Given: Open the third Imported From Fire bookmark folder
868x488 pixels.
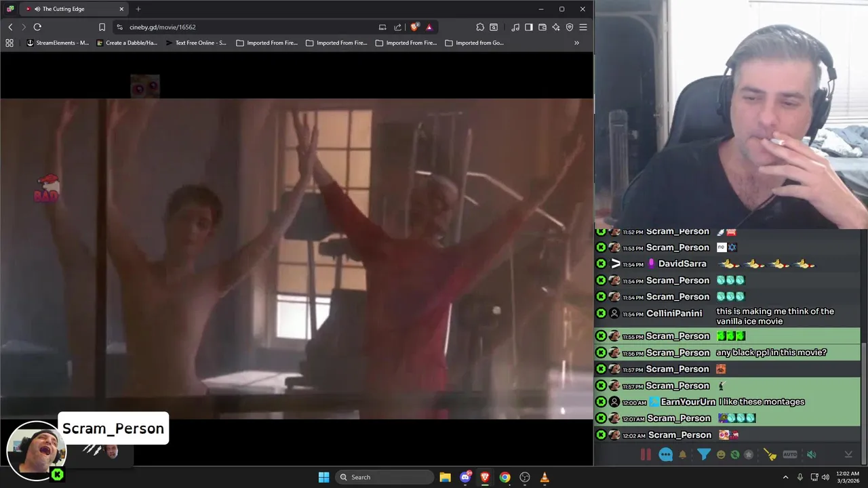Looking at the screenshot, I should click(406, 43).
